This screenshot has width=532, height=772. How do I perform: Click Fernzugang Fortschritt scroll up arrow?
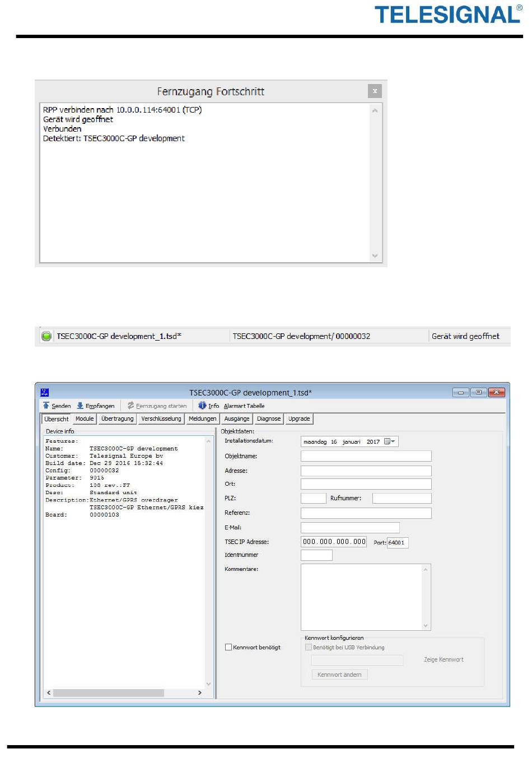click(x=375, y=110)
